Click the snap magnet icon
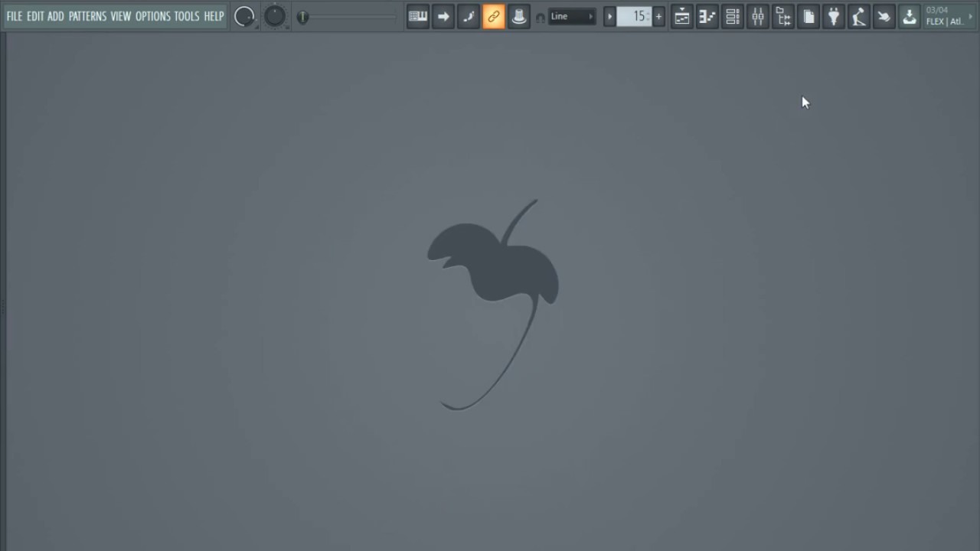Viewport: 980px width, 551px height. [x=541, y=17]
